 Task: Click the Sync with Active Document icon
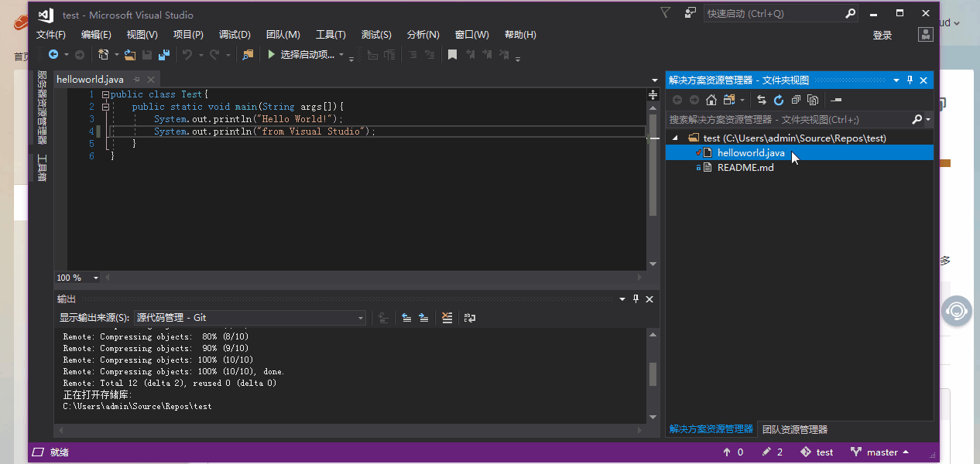(762, 100)
